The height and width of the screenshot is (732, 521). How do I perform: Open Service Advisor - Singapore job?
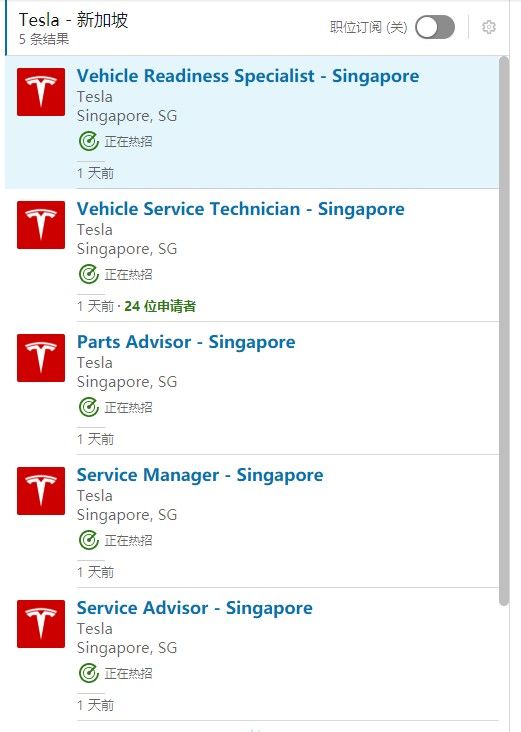click(195, 608)
